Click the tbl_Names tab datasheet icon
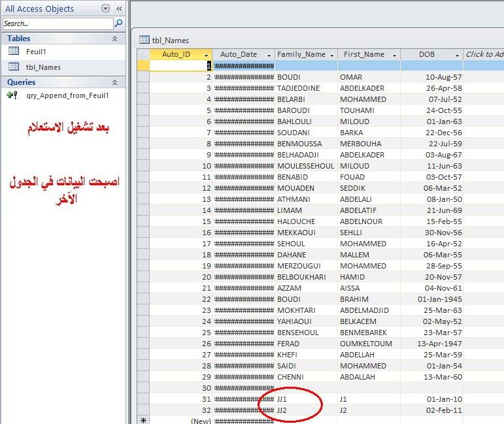Screen dimensions: 504x424 click(144, 40)
